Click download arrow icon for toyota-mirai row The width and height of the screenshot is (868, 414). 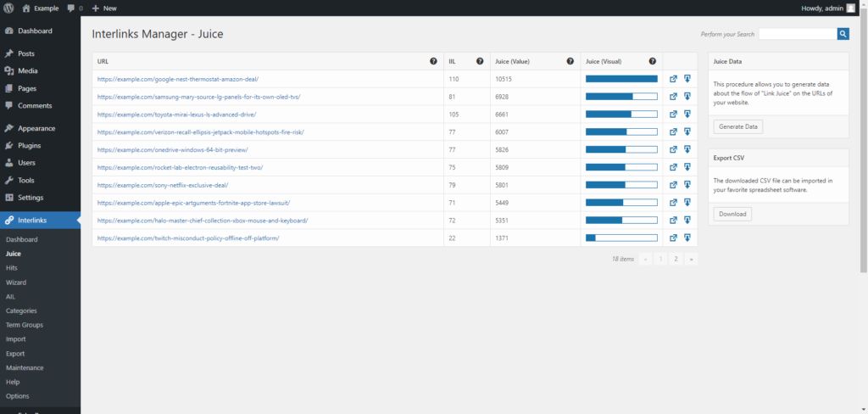(687, 115)
